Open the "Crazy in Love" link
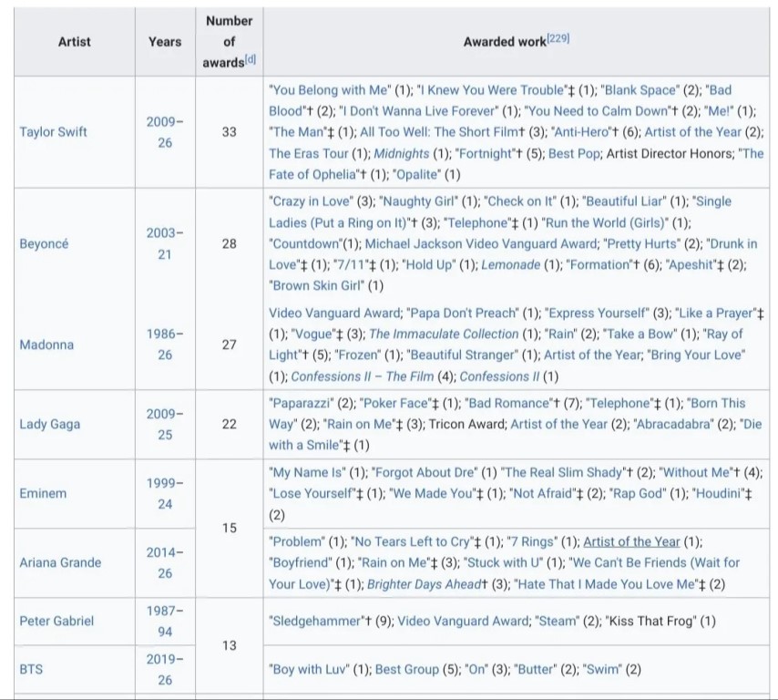 pyautogui.click(x=311, y=201)
